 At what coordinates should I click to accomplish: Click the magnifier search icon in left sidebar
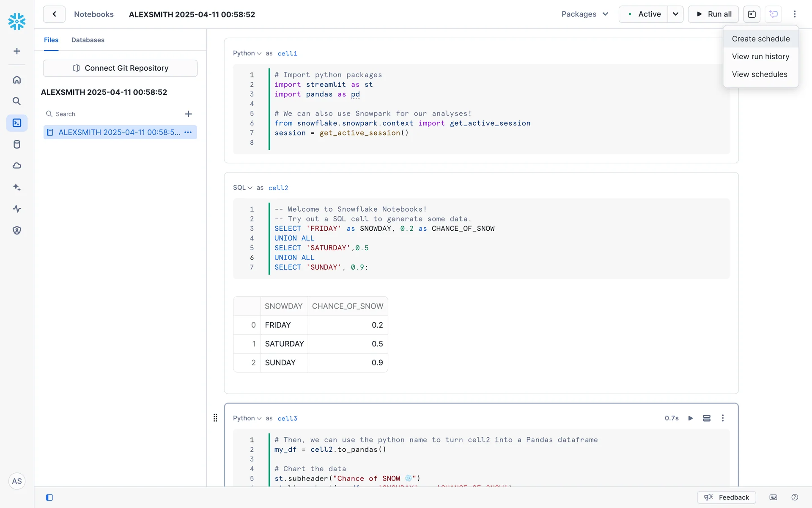17,101
